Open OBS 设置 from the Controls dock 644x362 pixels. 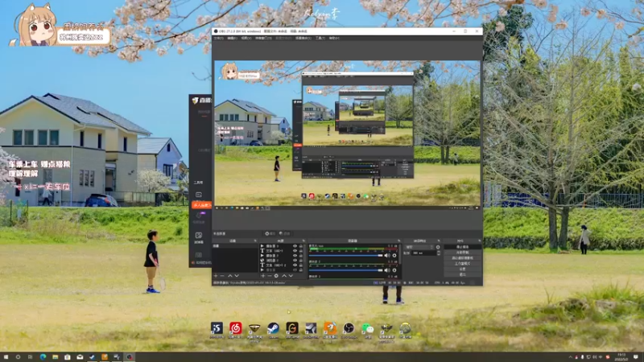[462, 269]
